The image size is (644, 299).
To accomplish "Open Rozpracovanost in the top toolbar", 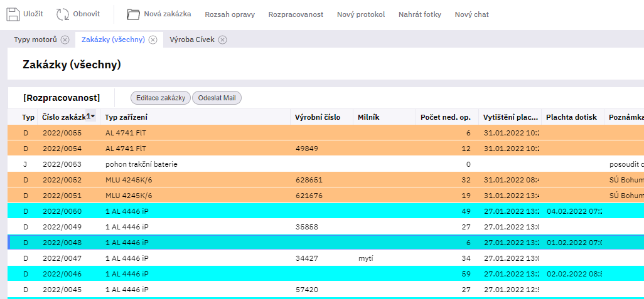I will pos(296,14).
